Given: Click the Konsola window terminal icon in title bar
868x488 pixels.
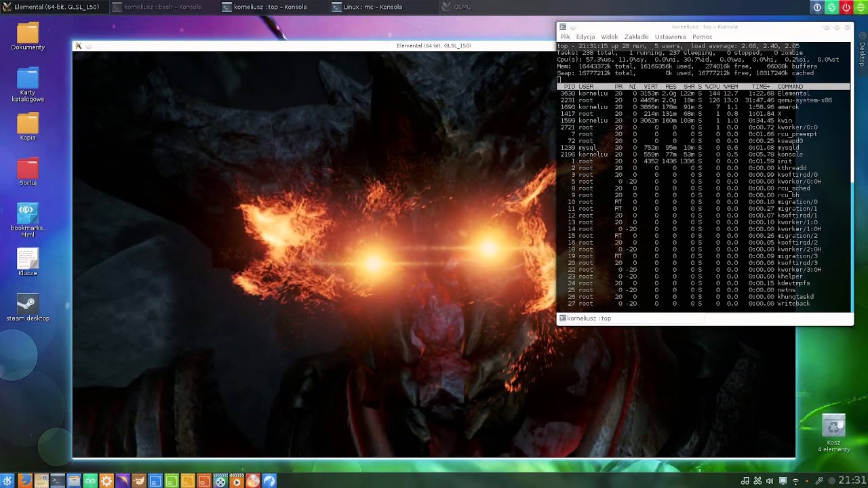Looking at the screenshot, I should (562, 27).
